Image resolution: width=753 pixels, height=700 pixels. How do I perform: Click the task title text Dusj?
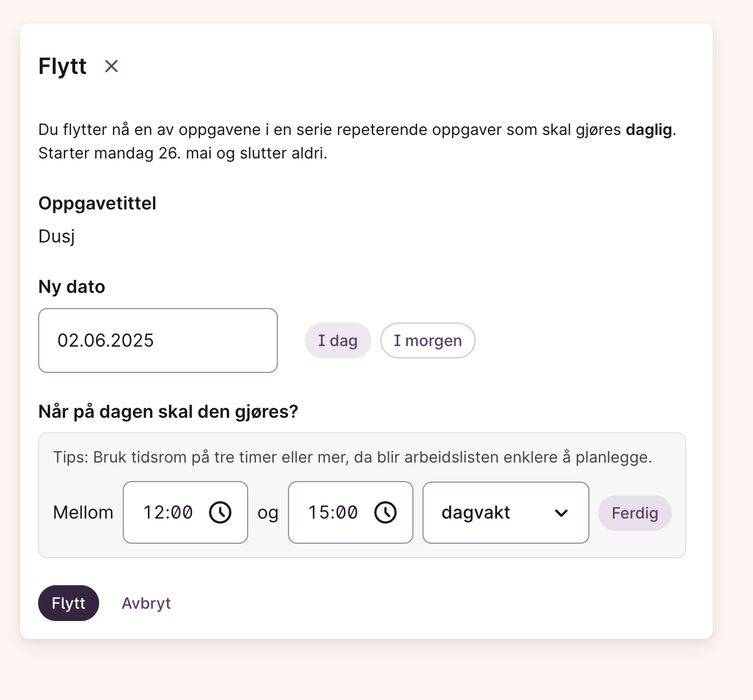pos(57,236)
